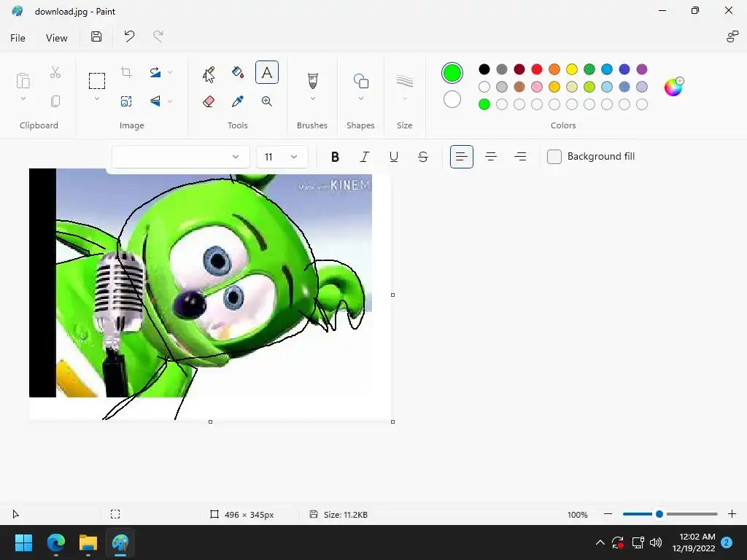This screenshot has height=560, width=747.
Task: Enable the Background fill checkbox
Action: (x=554, y=157)
